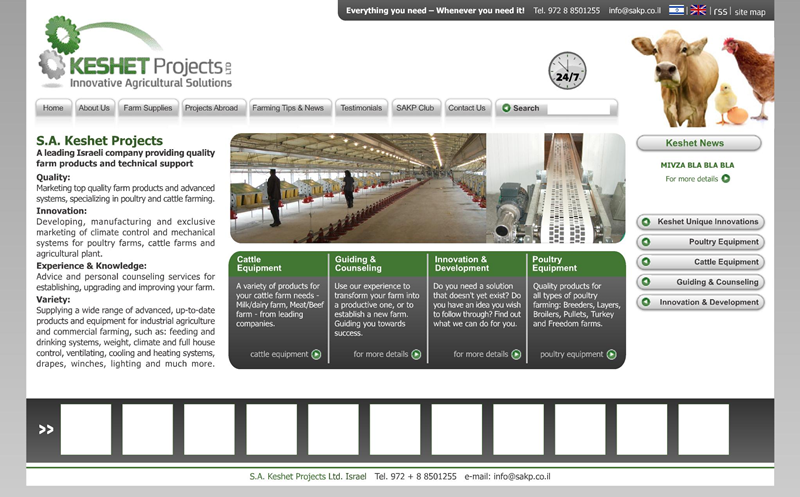Click the 24/7 clock icon
This screenshot has width=800, height=497.
(x=567, y=70)
